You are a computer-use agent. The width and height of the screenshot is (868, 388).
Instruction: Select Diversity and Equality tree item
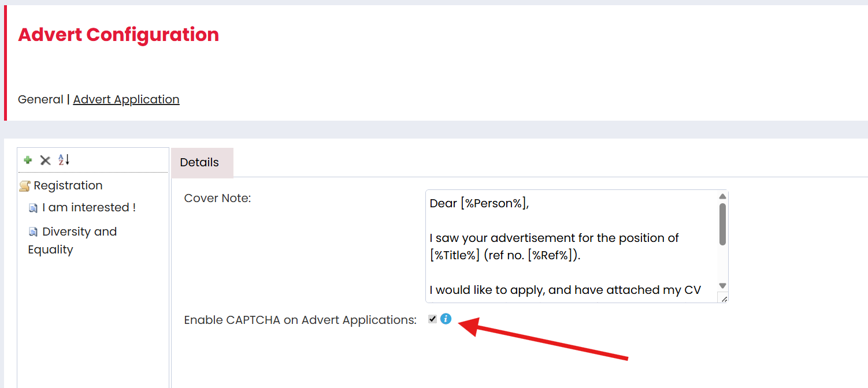79,232
